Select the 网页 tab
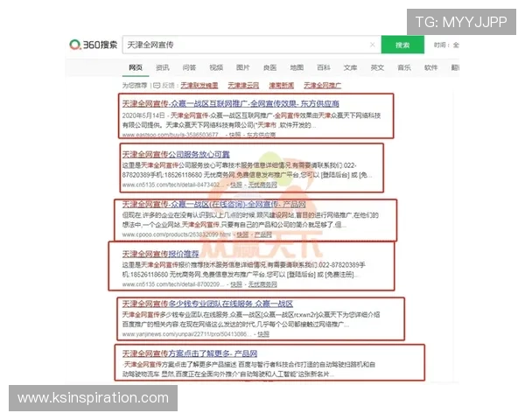 tap(136, 67)
